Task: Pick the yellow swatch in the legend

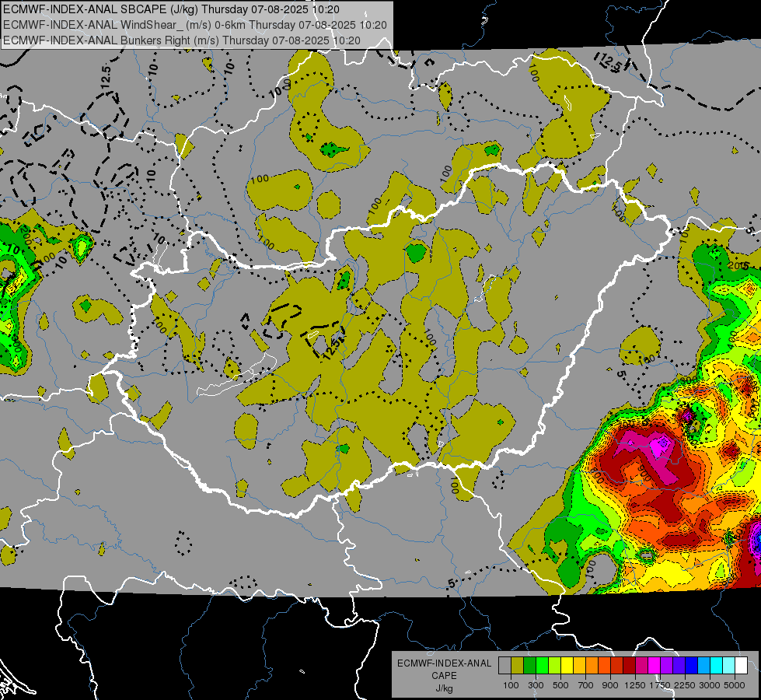Action: (567, 666)
